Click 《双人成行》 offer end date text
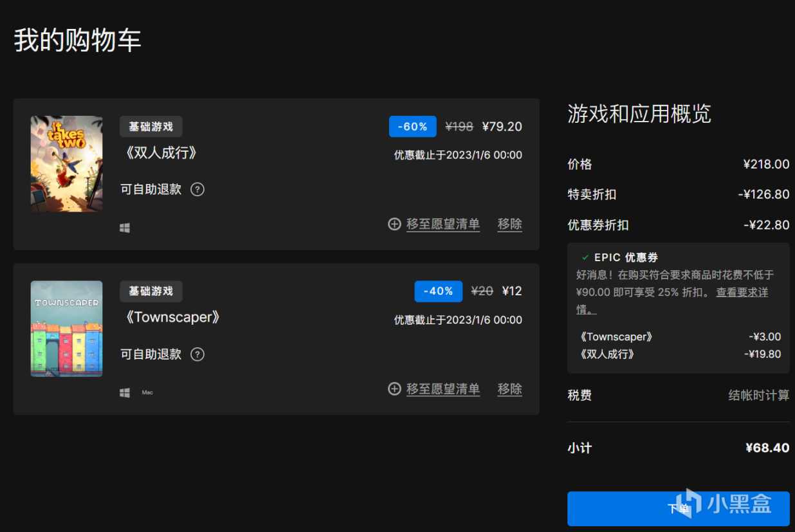This screenshot has height=532, width=795. pyautogui.click(x=458, y=155)
